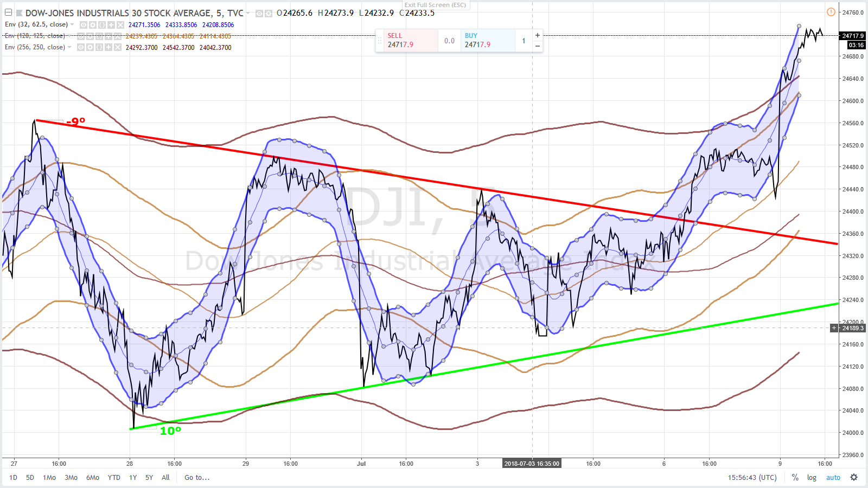This screenshot has height=488, width=868.
Task: Click the plus icon beside the 24189.3 price label
Action: pyautogui.click(x=834, y=328)
